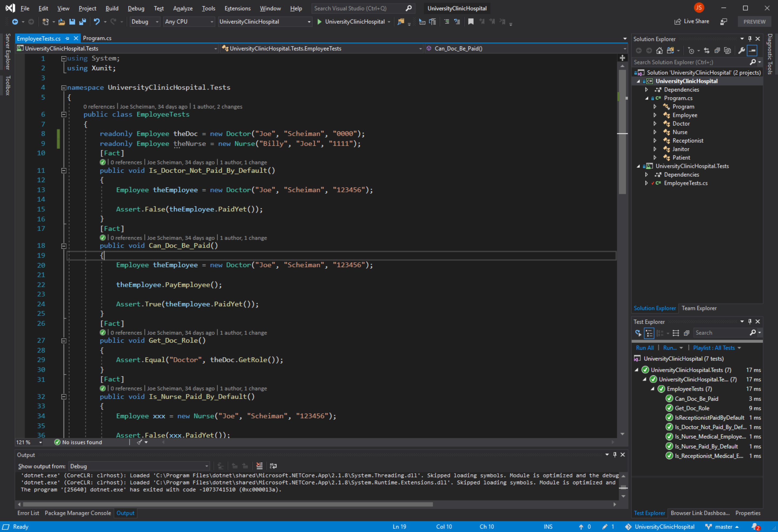Select the Is_Nurse_Paid_By_Default test
The height and width of the screenshot is (532, 778).
[706, 446]
